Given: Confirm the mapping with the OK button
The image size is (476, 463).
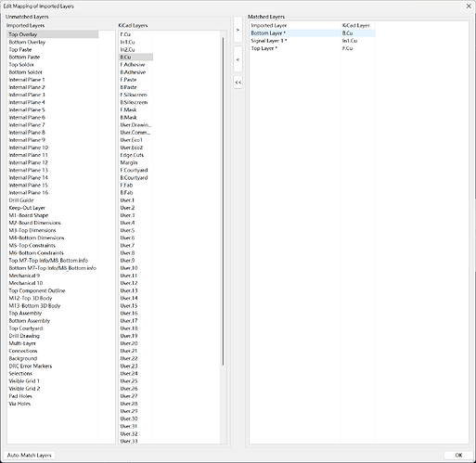Looking at the screenshot, I should (x=458, y=456).
